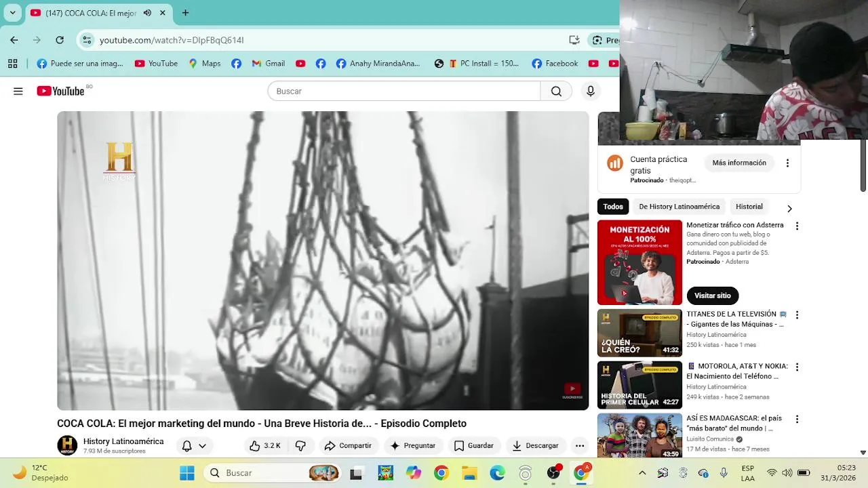Start voice search with the microphone icon
Image resolution: width=868 pixels, height=488 pixels.
click(x=591, y=91)
